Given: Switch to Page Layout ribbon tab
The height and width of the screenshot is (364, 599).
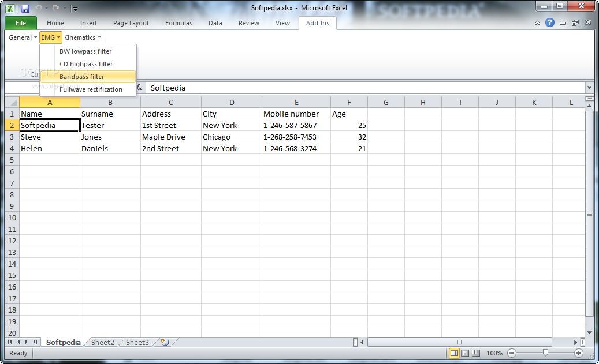Looking at the screenshot, I should click(131, 23).
